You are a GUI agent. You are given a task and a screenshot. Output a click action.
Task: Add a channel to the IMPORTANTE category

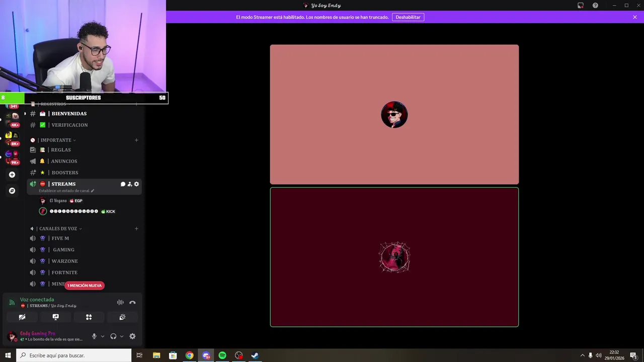click(x=136, y=140)
